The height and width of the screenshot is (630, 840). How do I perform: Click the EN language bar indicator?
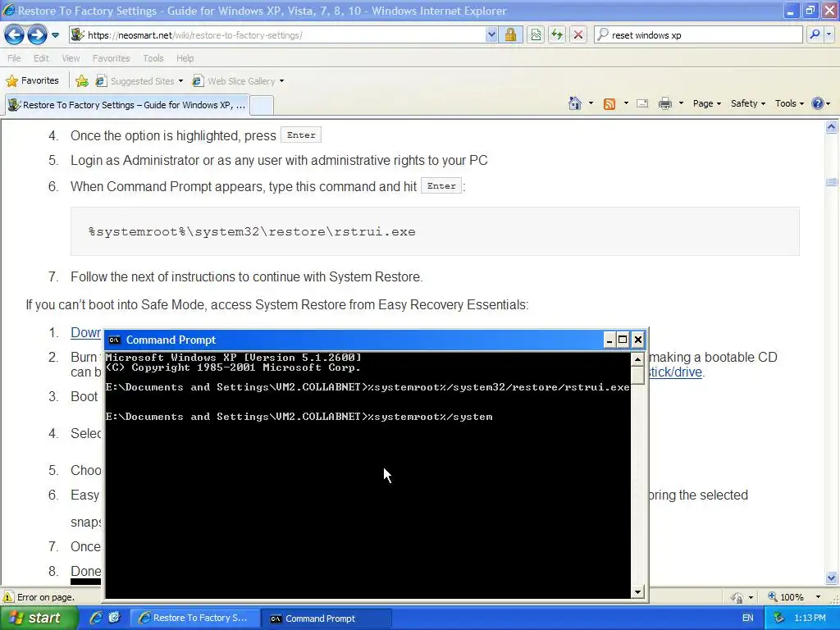pos(748,619)
